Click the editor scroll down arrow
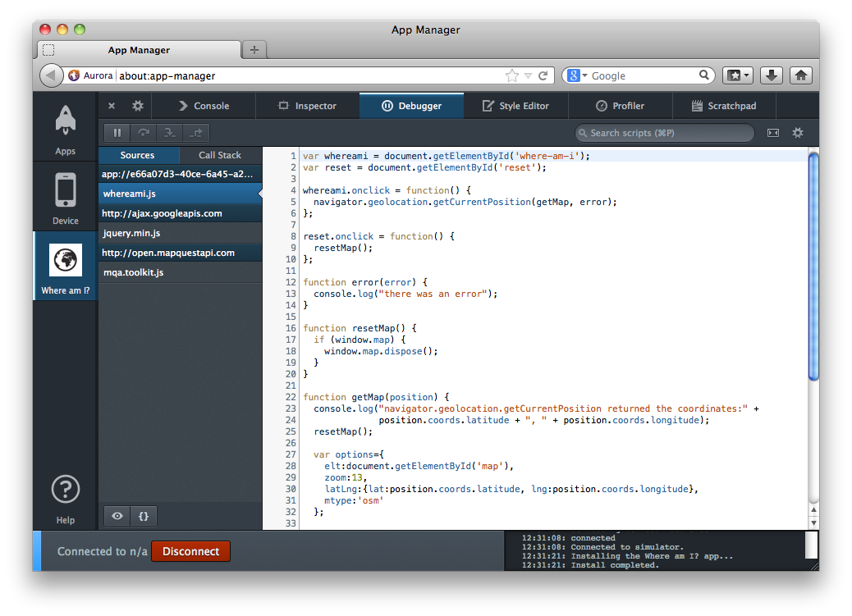The height and width of the screenshot is (616, 852). (813, 522)
